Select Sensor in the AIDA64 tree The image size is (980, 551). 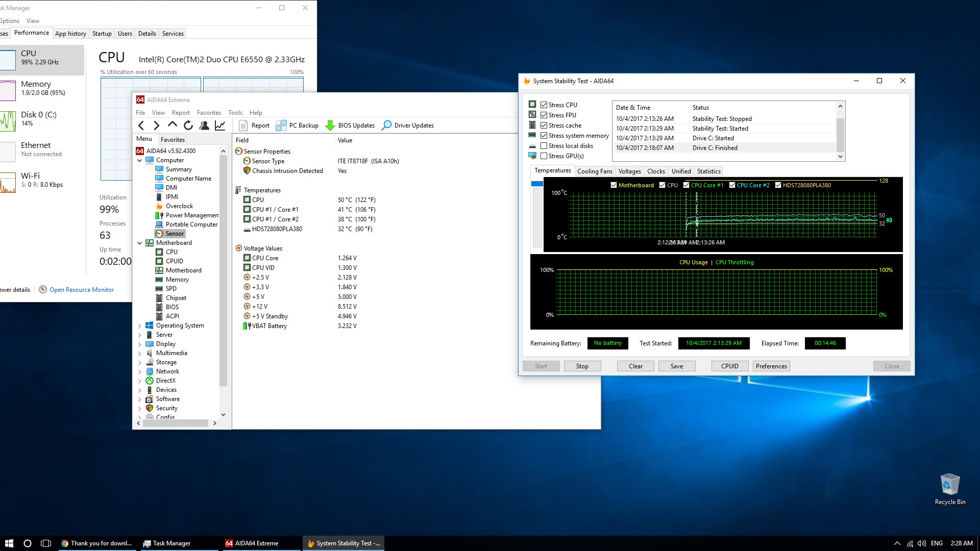click(170, 234)
